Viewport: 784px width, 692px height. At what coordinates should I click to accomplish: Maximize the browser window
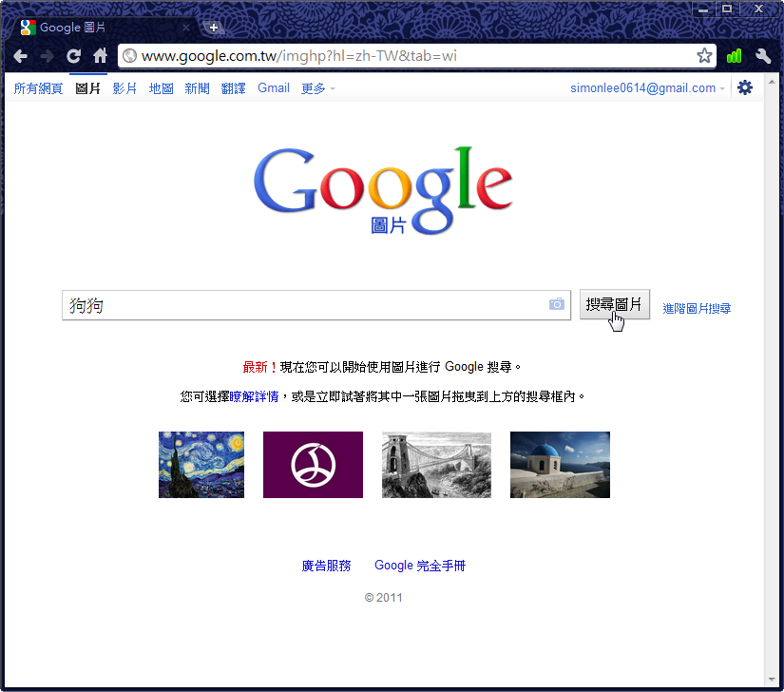[727, 9]
